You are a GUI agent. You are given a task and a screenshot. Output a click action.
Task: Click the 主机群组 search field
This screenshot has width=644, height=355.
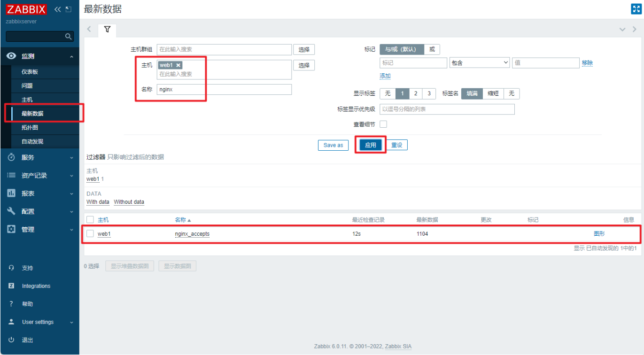(x=224, y=49)
